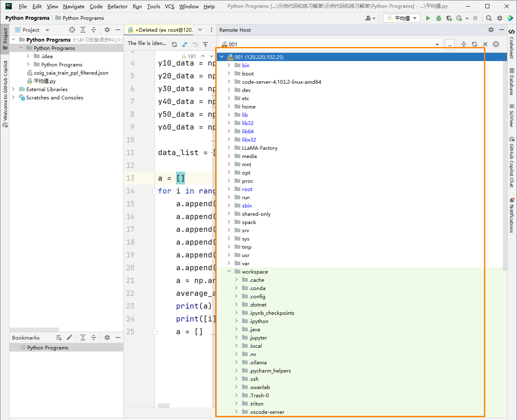Refresh the Remote Host file listing
The height and width of the screenshot is (420, 517).
click(x=475, y=44)
